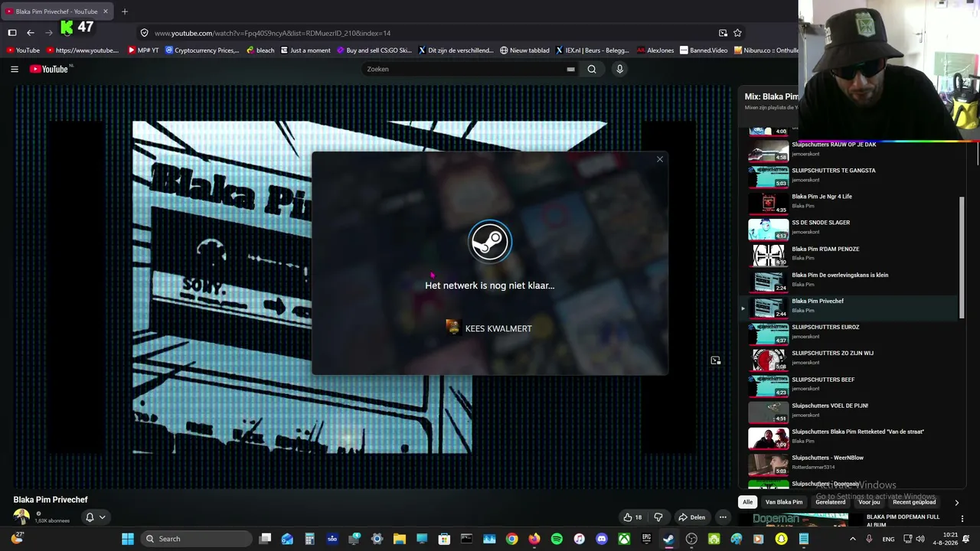
Task: Switch the ENG input language
Action: click(888, 539)
